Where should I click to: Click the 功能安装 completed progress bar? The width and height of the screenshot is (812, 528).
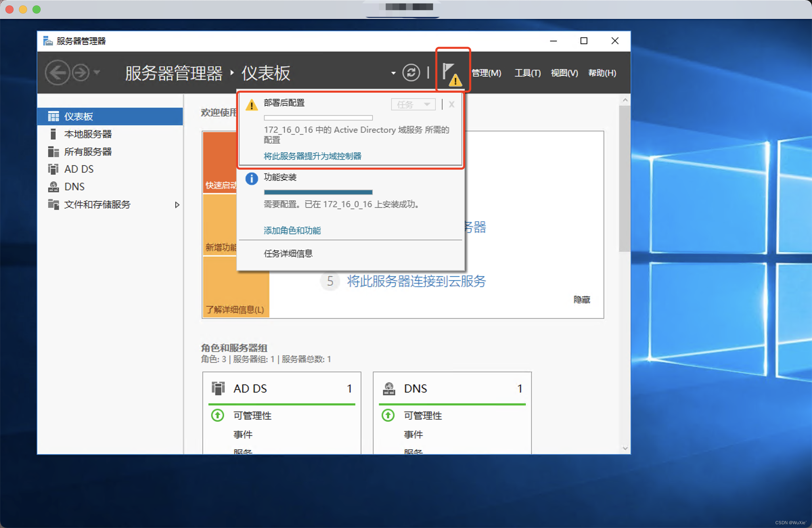[318, 192]
